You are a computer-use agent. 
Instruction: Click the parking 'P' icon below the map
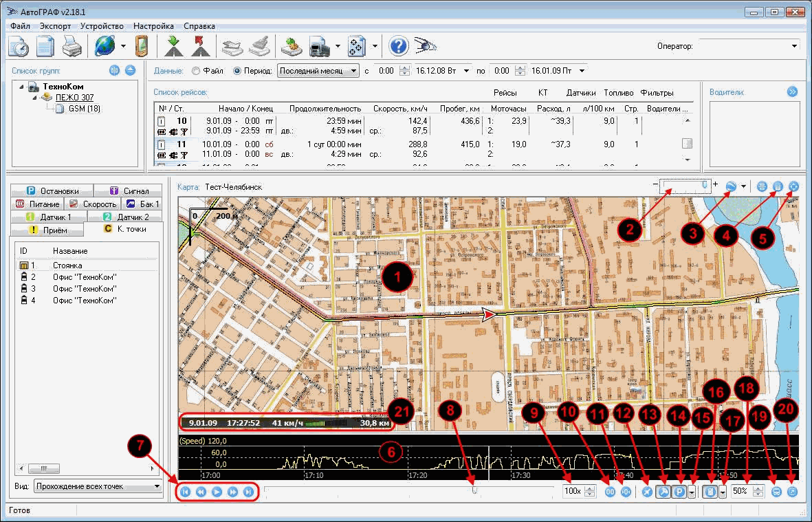(678, 492)
